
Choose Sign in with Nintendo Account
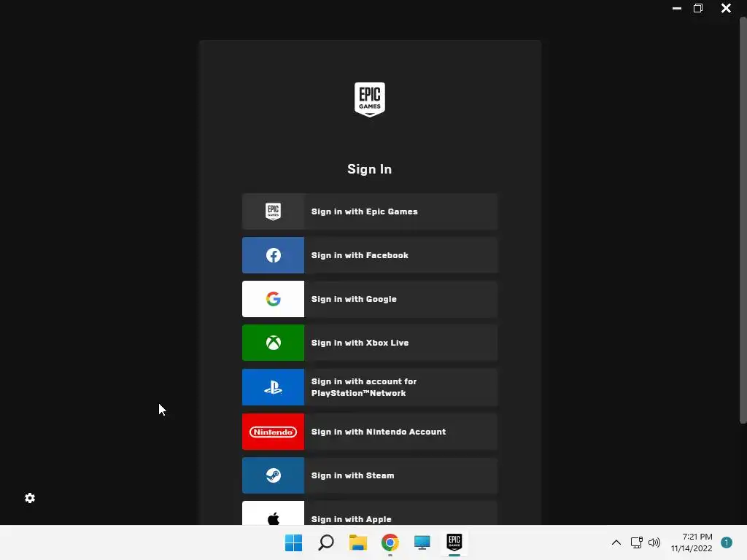pyautogui.click(x=370, y=432)
